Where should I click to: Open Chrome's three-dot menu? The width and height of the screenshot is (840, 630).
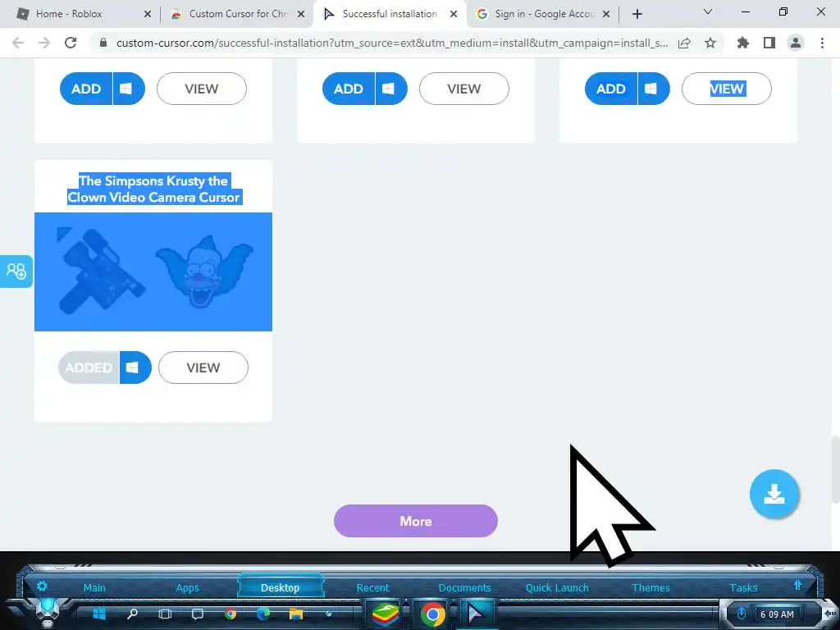[x=822, y=43]
